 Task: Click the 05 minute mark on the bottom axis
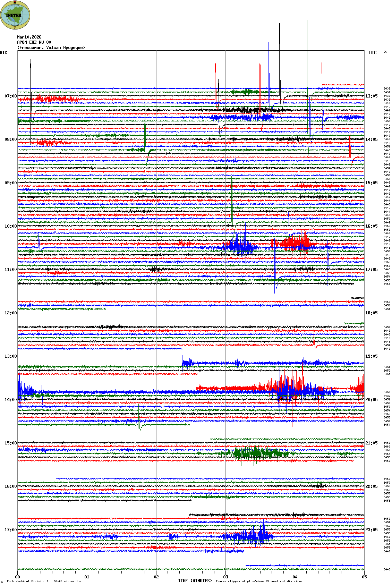coord(364,577)
